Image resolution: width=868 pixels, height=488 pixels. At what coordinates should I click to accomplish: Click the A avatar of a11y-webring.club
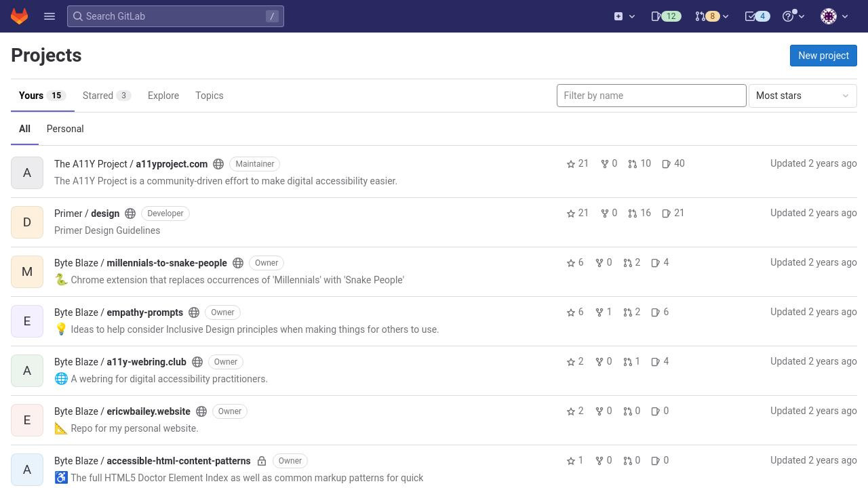point(27,371)
